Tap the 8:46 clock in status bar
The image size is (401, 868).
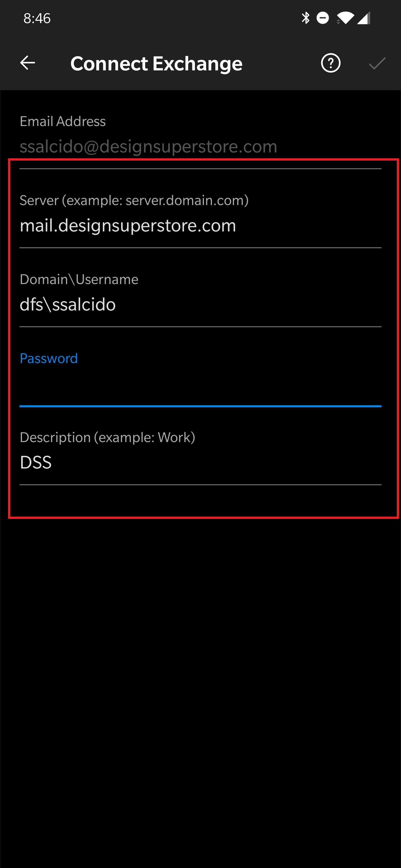click(x=37, y=18)
